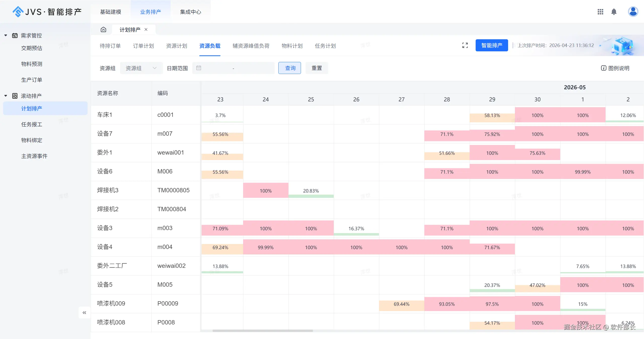Open the 集成中心 top menu
This screenshot has height=339, width=644.
click(190, 12)
